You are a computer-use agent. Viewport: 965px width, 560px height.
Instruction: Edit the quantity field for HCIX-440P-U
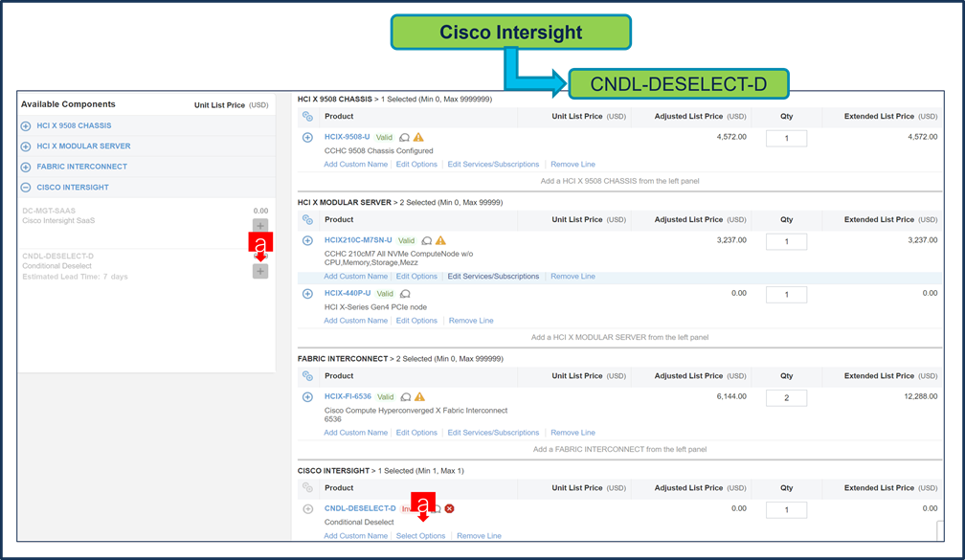click(x=787, y=295)
